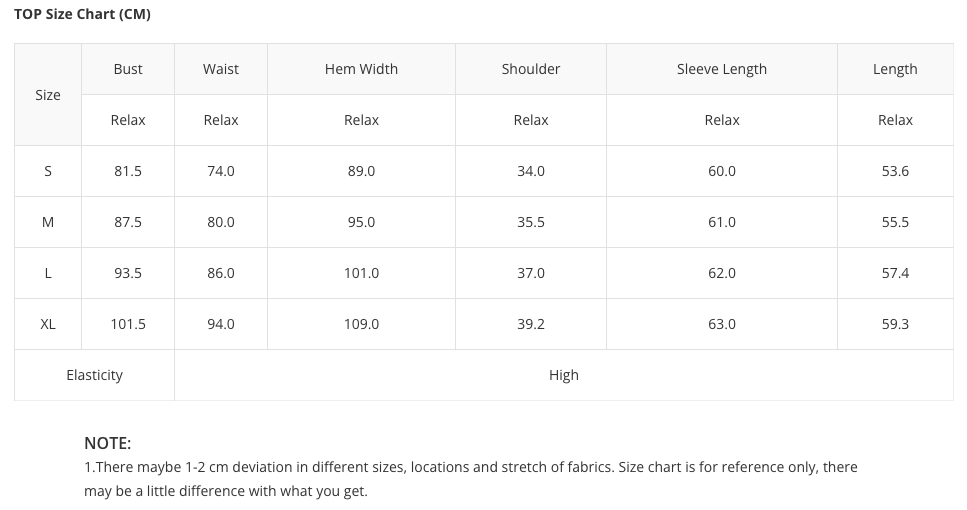Click the Bust column header
967x510 pixels.
coord(128,69)
